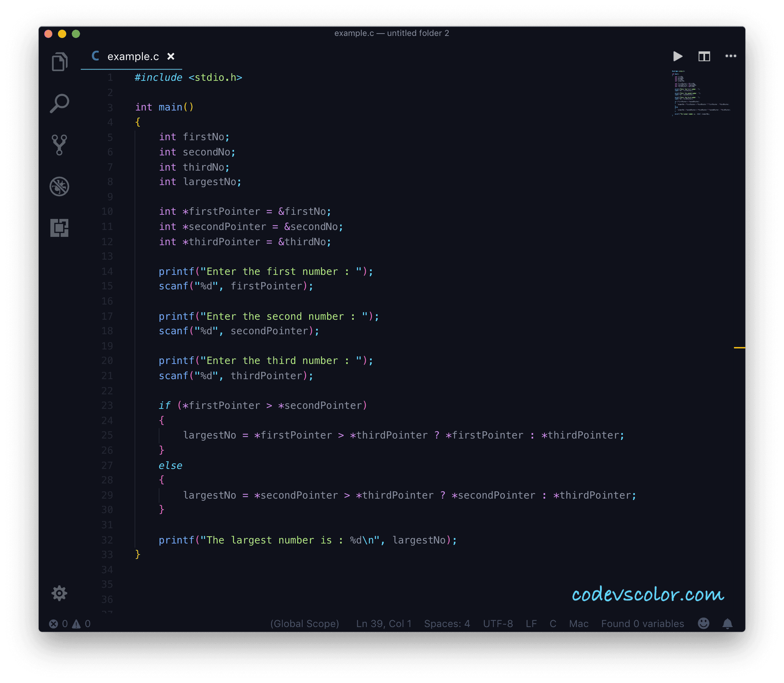Open the Explorer files view
The height and width of the screenshot is (683, 784).
coord(59,62)
